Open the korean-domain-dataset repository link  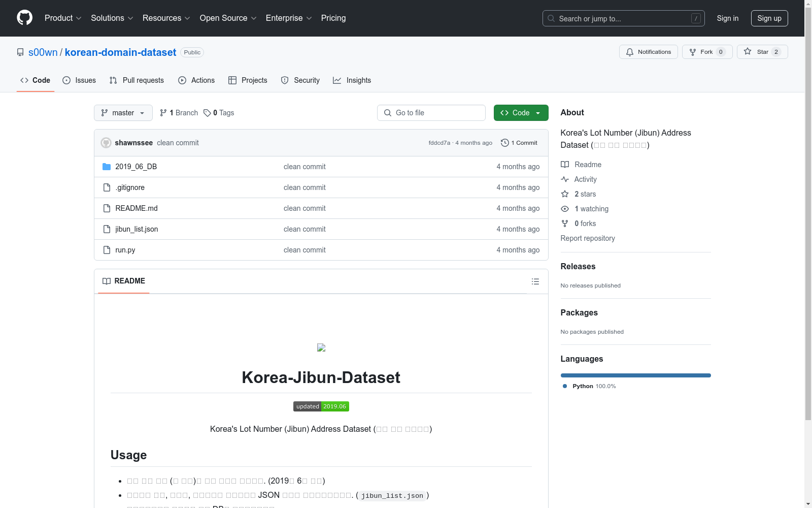[x=121, y=52]
